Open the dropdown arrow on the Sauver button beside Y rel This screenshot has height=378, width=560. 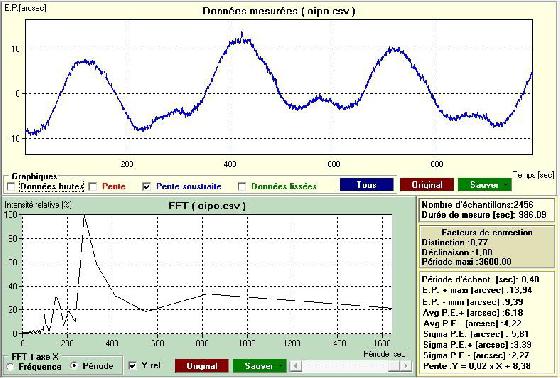point(282,366)
